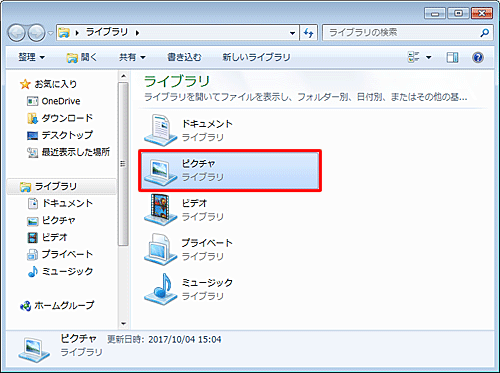Select the ビデオ library large icon
The height and width of the screenshot is (373, 500).
coord(160,210)
